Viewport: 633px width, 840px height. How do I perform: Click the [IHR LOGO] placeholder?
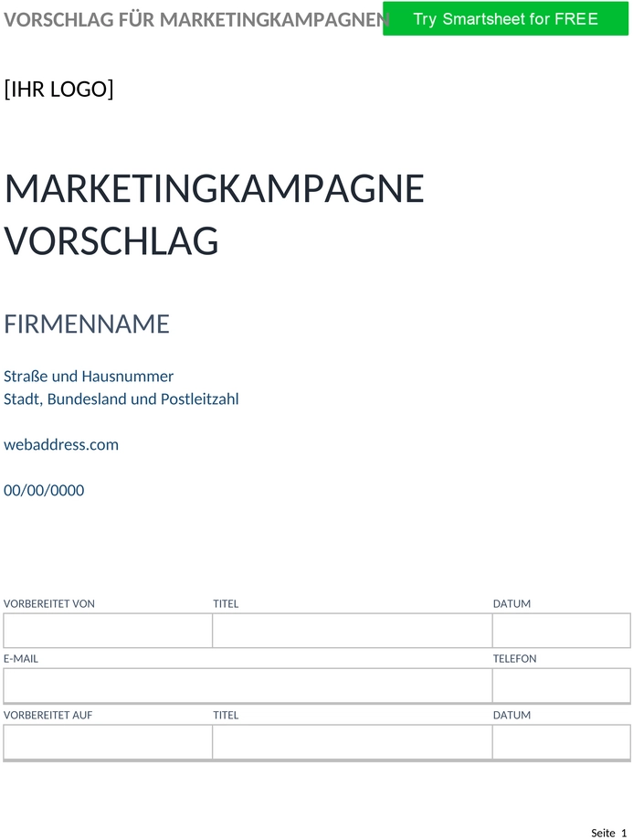[x=58, y=89]
